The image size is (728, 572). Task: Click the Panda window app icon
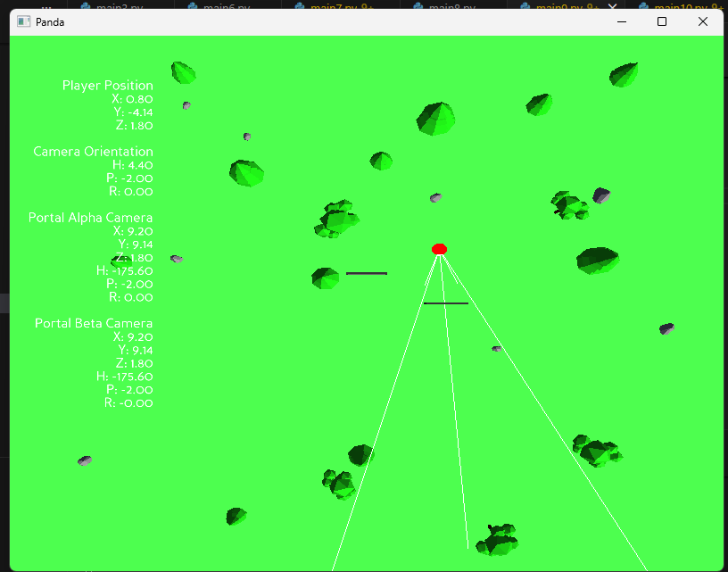coord(24,21)
